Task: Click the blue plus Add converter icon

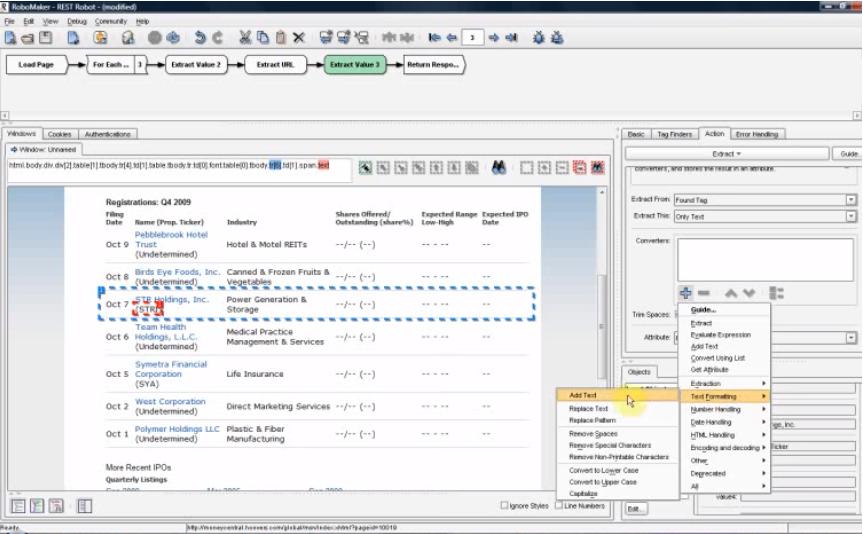Action: point(686,293)
